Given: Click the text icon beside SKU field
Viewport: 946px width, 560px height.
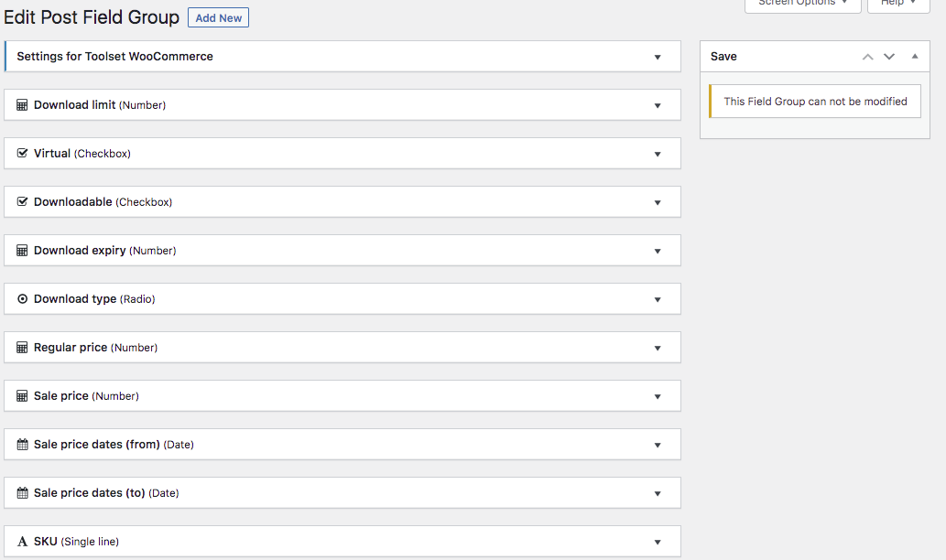Looking at the screenshot, I should pyautogui.click(x=23, y=542).
